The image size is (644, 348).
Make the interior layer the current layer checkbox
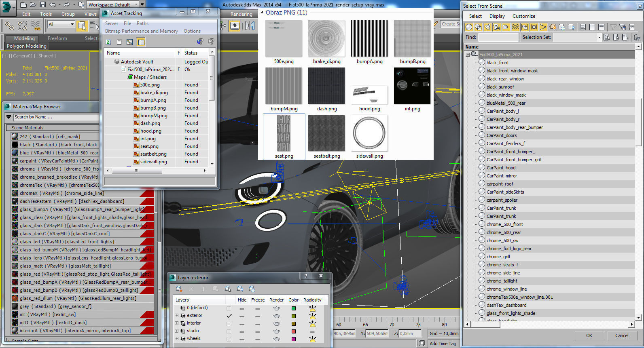[229, 323]
